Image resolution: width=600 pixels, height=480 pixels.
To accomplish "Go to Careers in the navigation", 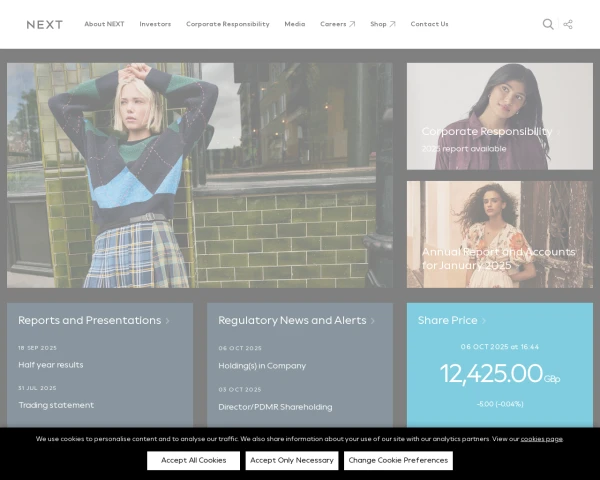I will pos(333,24).
